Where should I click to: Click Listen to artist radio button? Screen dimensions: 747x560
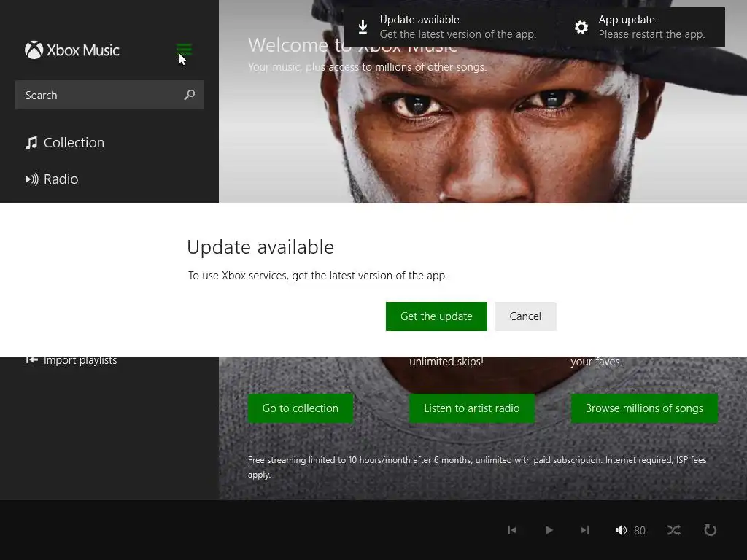[x=472, y=408]
